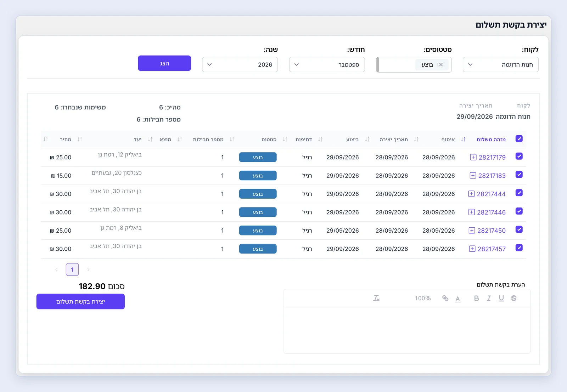This screenshot has width=567, height=392.
Task: Open the שנה year dropdown showing 2026
Action: point(240,65)
